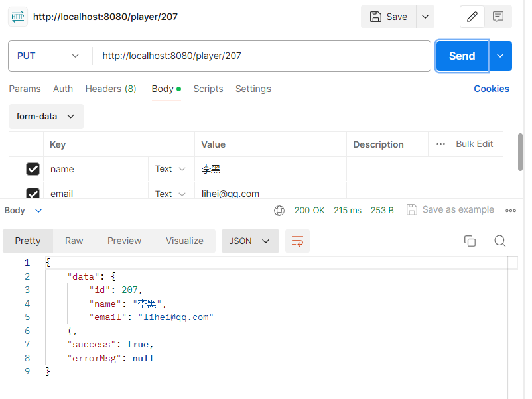Open response three-dot more options
The image size is (532, 399).
tap(511, 211)
